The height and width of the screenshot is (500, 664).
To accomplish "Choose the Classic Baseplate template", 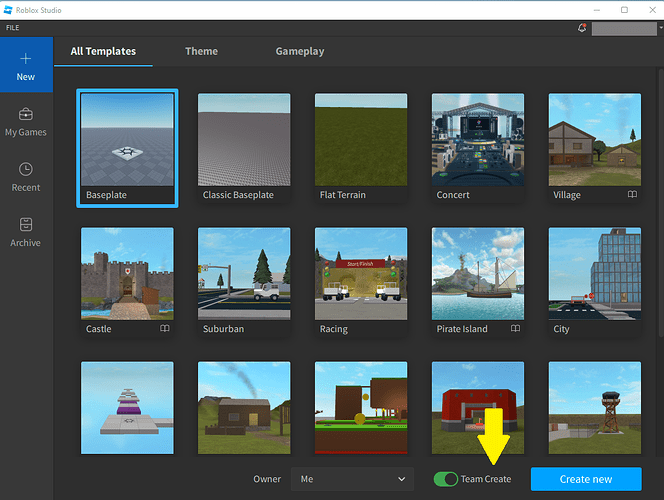I will click(244, 139).
